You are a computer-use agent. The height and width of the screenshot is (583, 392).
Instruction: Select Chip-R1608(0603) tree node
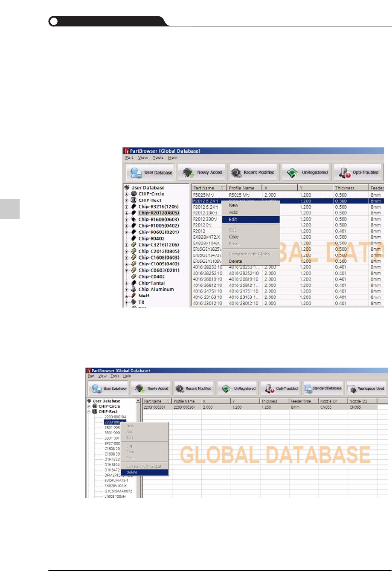158,219
